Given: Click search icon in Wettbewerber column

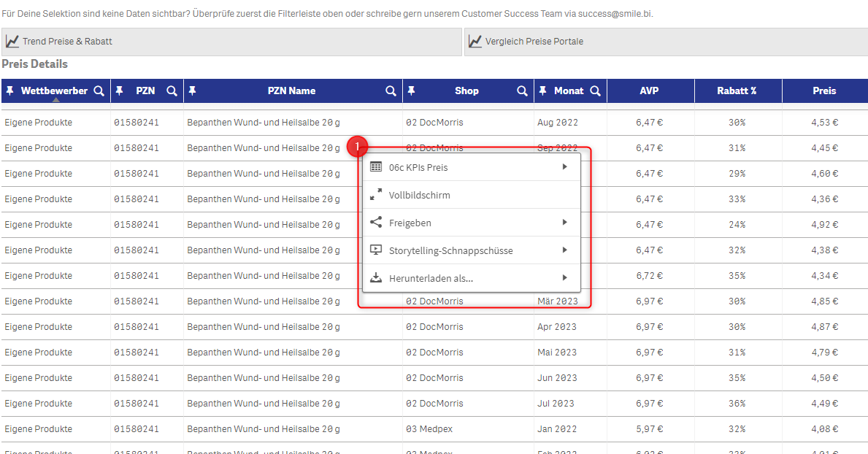Looking at the screenshot, I should pos(99,91).
